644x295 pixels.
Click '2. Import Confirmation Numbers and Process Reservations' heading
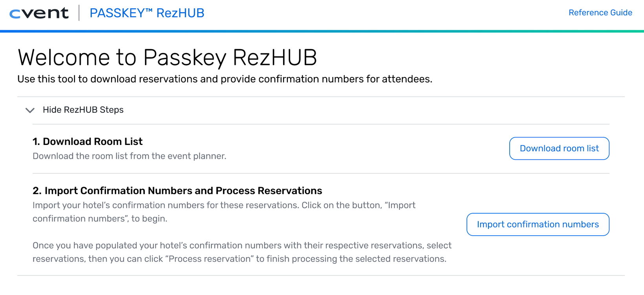click(x=177, y=191)
